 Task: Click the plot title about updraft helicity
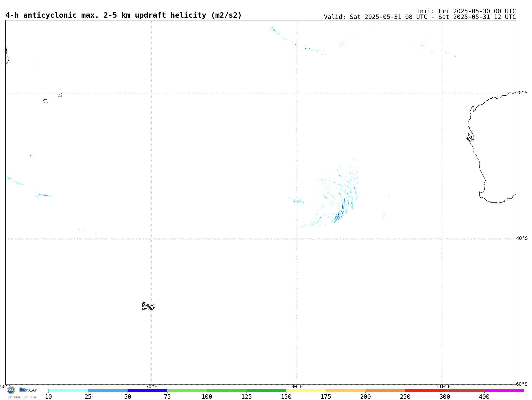(x=124, y=15)
